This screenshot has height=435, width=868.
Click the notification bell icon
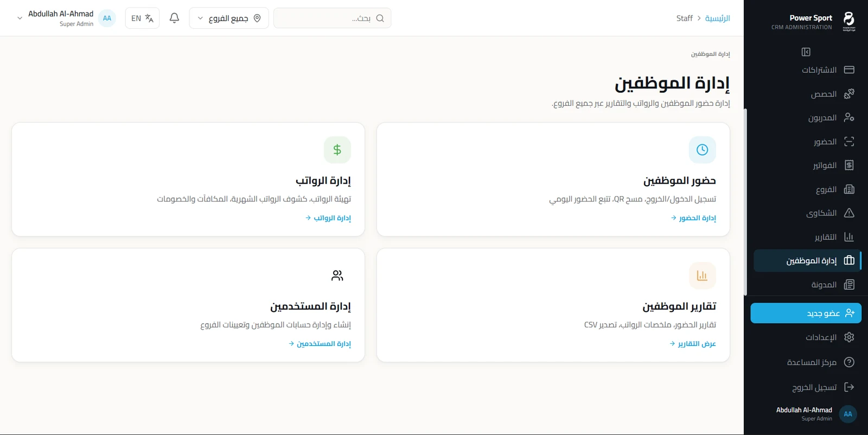click(174, 18)
